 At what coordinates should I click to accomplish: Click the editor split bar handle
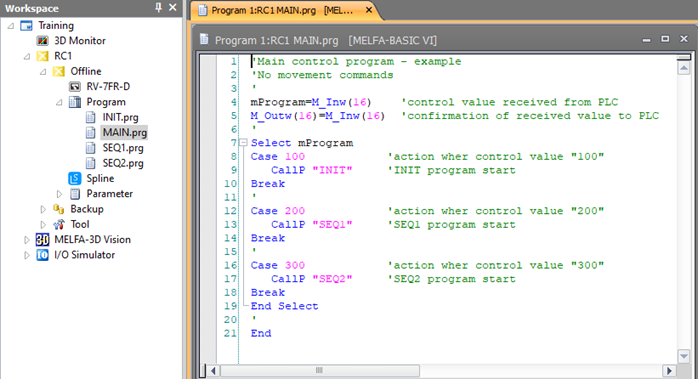[683, 57]
